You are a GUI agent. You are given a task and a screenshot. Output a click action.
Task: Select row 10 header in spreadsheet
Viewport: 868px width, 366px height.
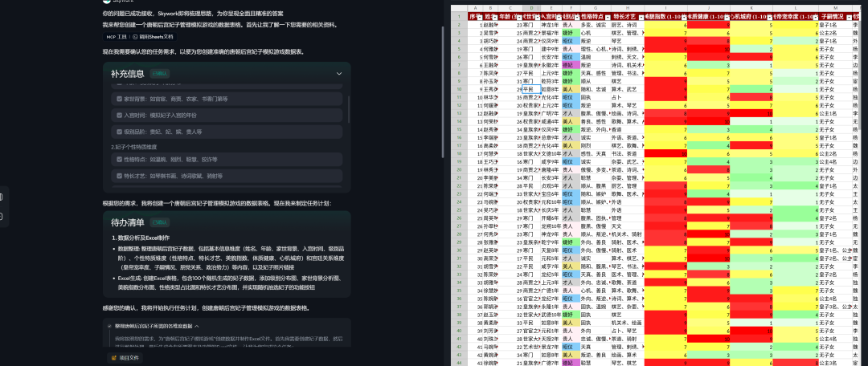(x=460, y=89)
